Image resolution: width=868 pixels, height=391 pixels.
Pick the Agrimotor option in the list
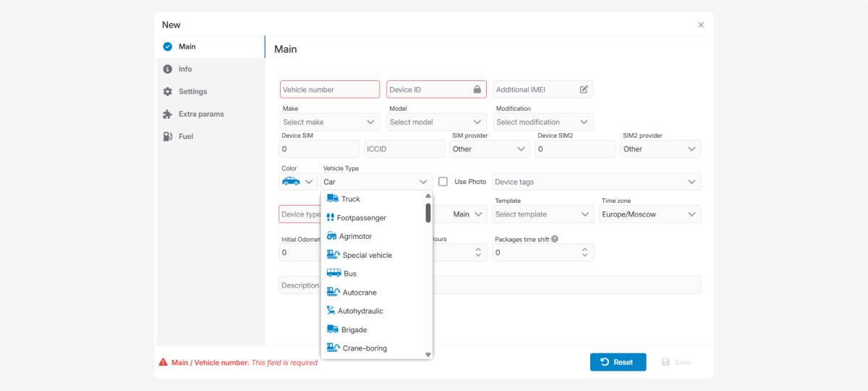[x=355, y=237]
